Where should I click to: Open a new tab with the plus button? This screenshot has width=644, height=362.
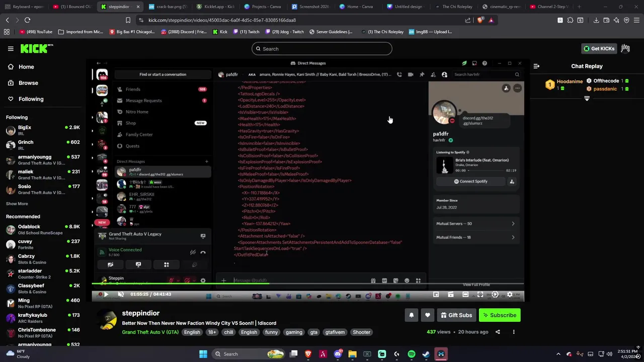pyautogui.click(x=579, y=7)
